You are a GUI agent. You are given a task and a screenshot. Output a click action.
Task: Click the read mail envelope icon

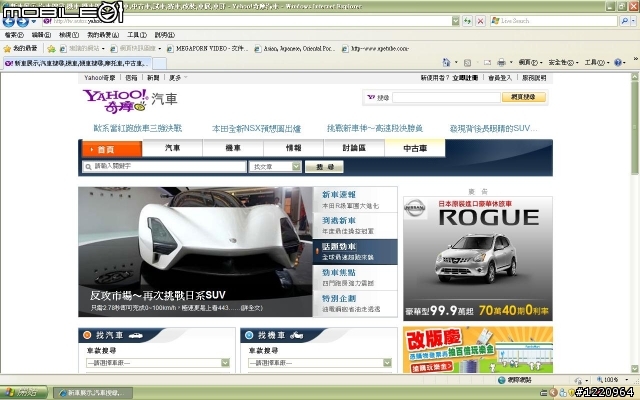[x=487, y=62]
